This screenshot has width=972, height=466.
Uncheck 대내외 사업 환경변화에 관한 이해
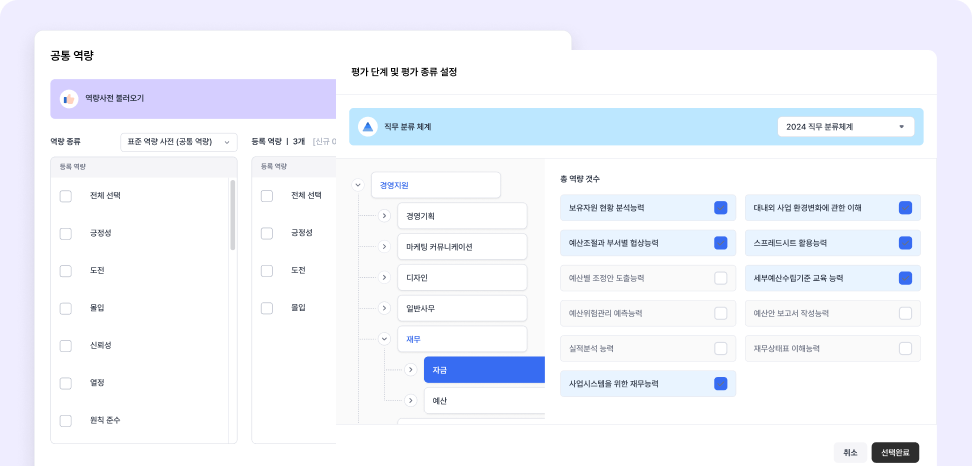pyautogui.click(x=905, y=208)
